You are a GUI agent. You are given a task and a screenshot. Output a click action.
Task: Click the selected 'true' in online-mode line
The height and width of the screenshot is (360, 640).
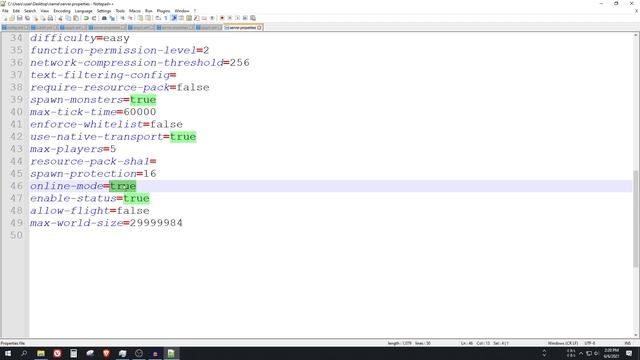pos(123,186)
